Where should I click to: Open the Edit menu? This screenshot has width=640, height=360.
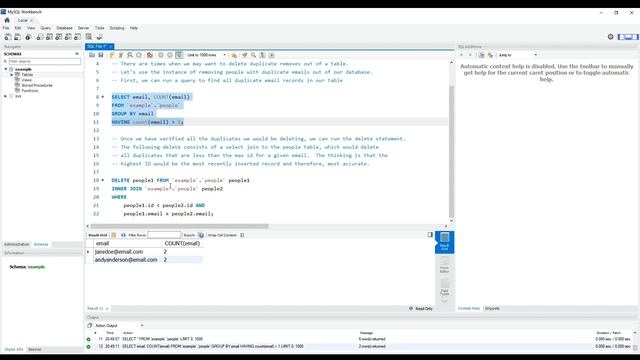[18, 28]
